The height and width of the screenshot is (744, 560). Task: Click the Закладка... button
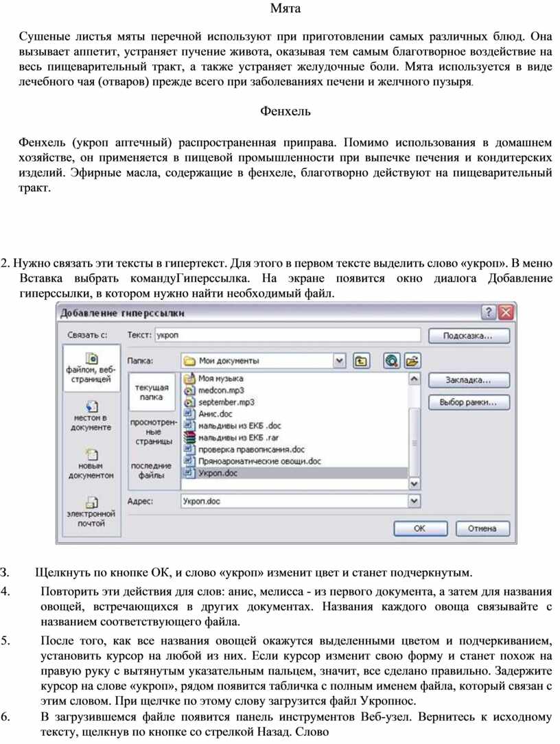469,380
